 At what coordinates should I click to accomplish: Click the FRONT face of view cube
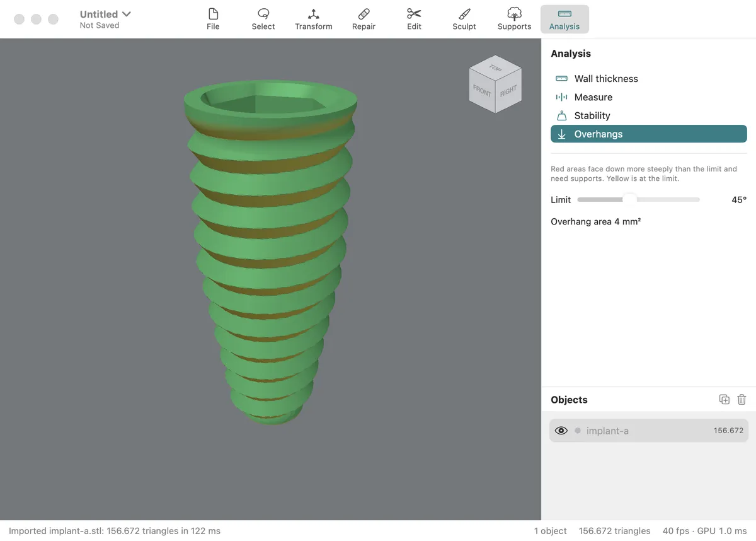point(482,91)
